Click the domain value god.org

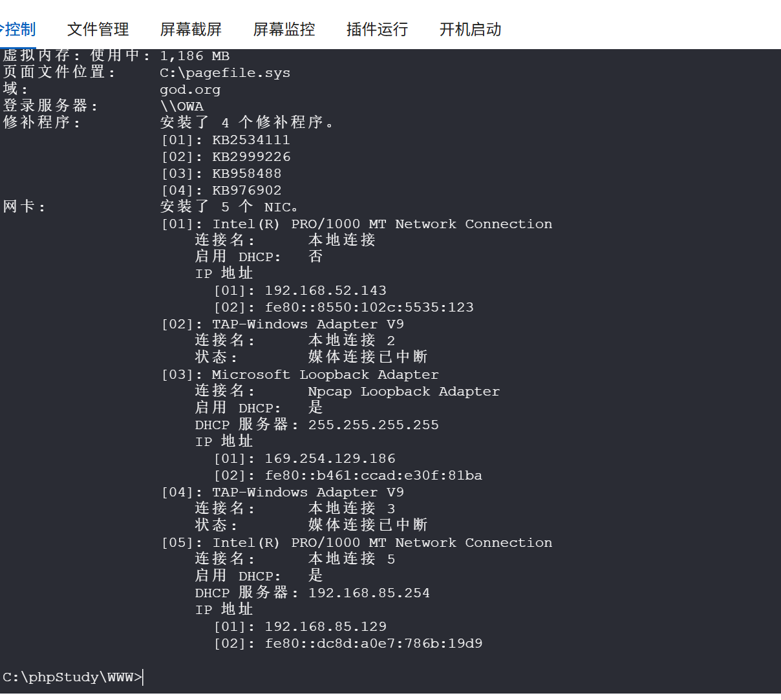point(190,90)
